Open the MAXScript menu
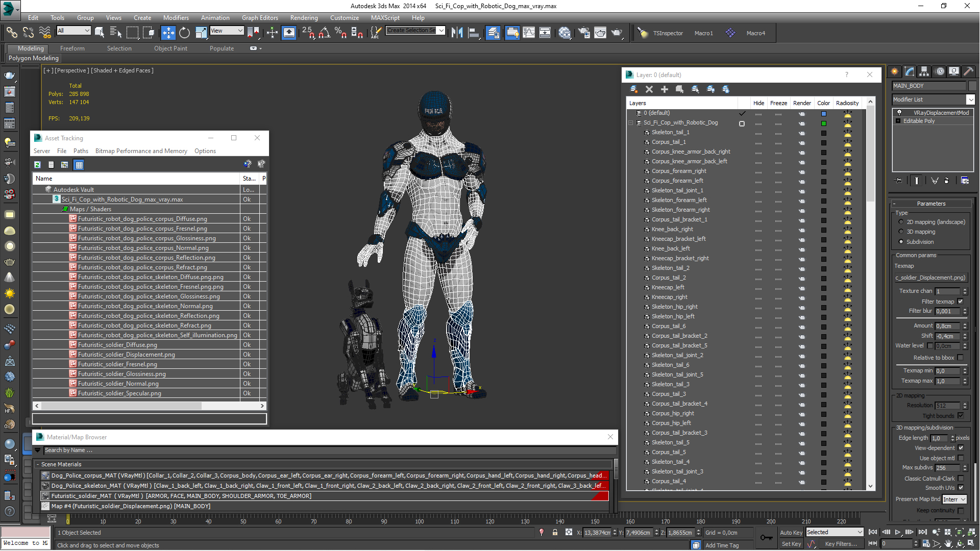Image resolution: width=980 pixels, height=551 pixels. [385, 17]
